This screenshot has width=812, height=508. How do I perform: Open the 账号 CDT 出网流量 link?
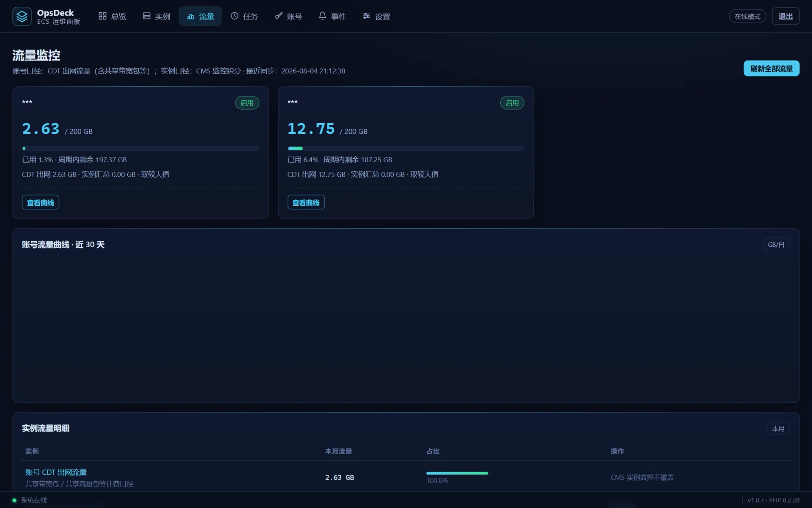tap(56, 472)
